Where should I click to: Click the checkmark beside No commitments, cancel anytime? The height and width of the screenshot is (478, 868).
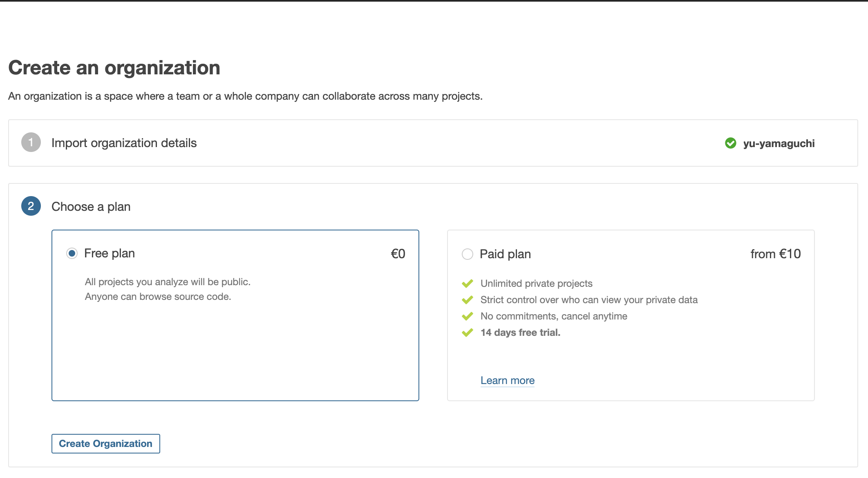point(468,316)
